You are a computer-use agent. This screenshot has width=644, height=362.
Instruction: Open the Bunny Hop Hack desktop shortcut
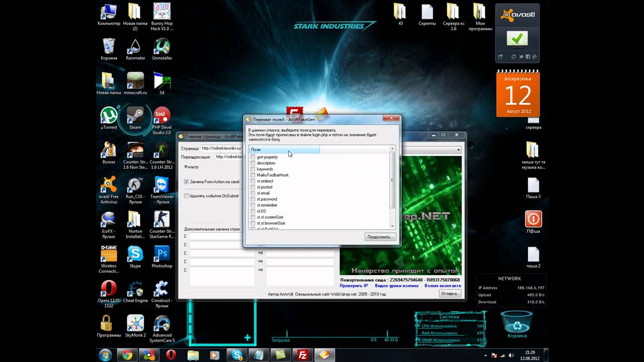pyautogui.click(x=162, y=16)
